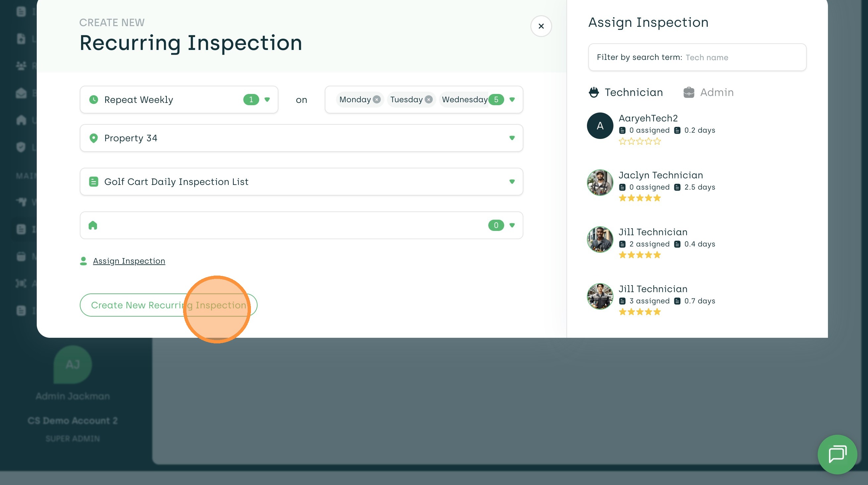Click the Admin briefcase icon

[689, 92]
